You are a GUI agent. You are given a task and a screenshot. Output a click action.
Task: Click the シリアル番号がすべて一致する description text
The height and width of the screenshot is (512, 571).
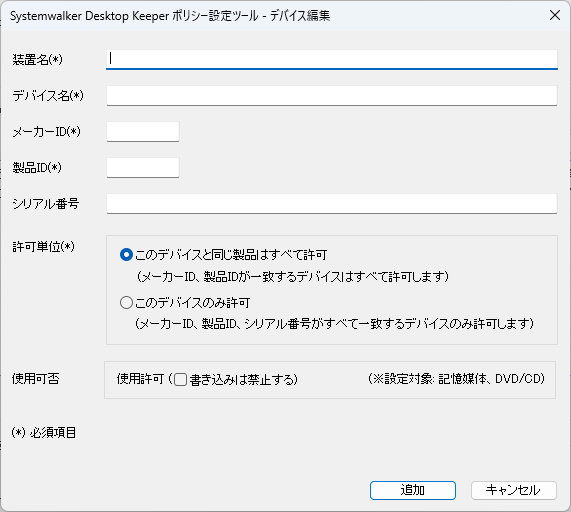coord(334,323)
